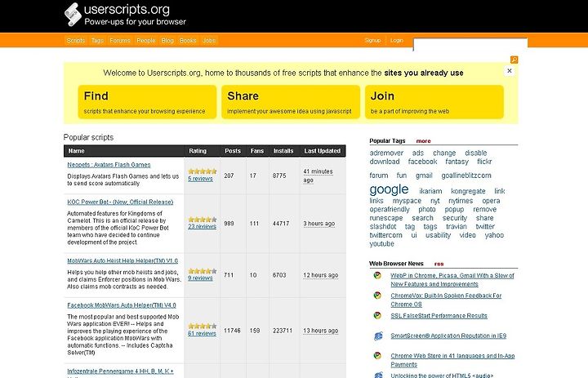Select the runescape tag

point(385,218)
